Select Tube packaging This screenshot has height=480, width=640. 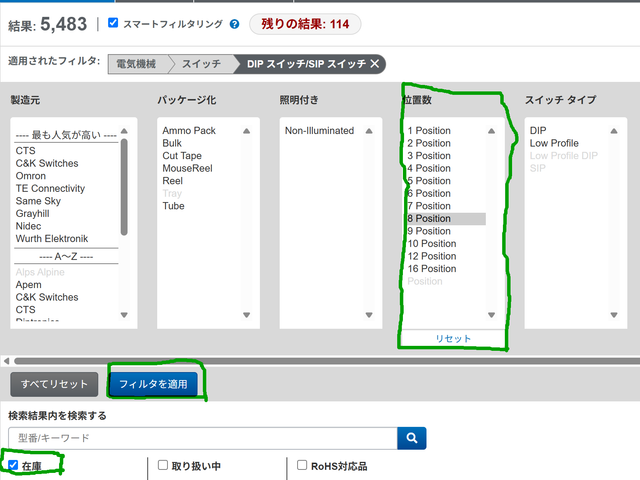coord(173,206)
